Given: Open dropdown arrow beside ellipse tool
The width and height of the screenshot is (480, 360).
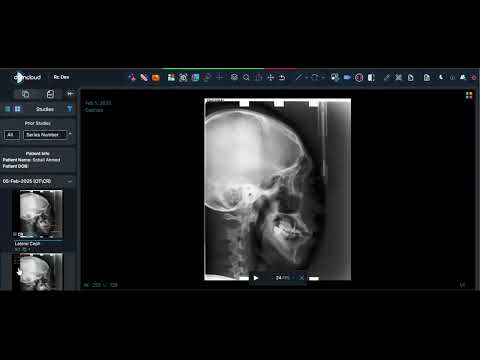Looking at the screenshot, I should (x=323, y=78).
